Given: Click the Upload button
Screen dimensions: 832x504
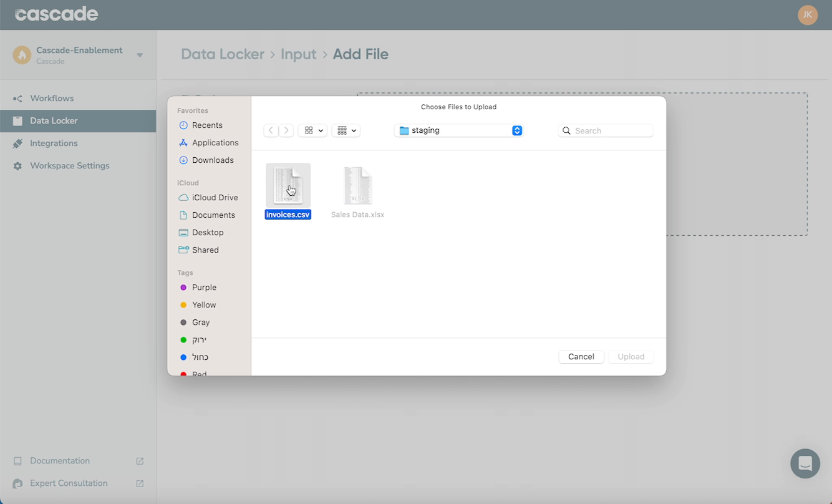Looking at the screenshot, I should [631, 356].
